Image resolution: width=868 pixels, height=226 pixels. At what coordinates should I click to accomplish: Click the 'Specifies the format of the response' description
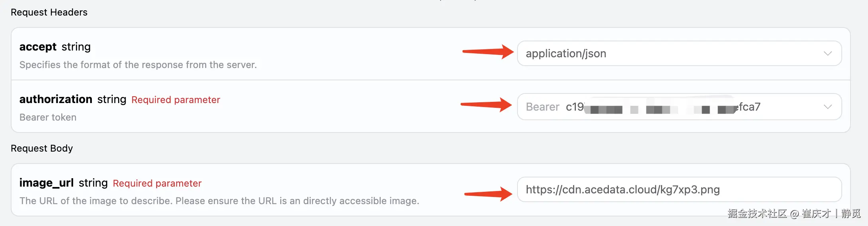pos(138,65)
